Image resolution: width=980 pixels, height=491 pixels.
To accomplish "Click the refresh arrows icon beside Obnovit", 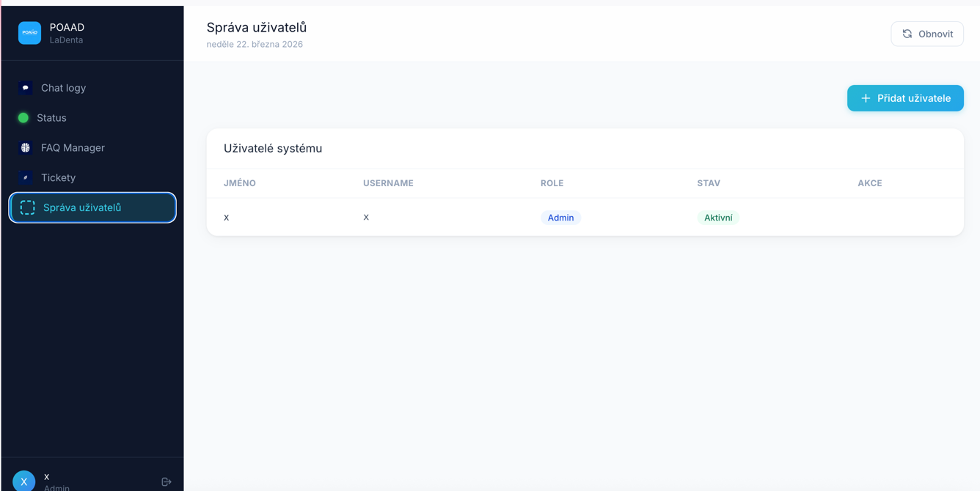I will click(907, 34).
